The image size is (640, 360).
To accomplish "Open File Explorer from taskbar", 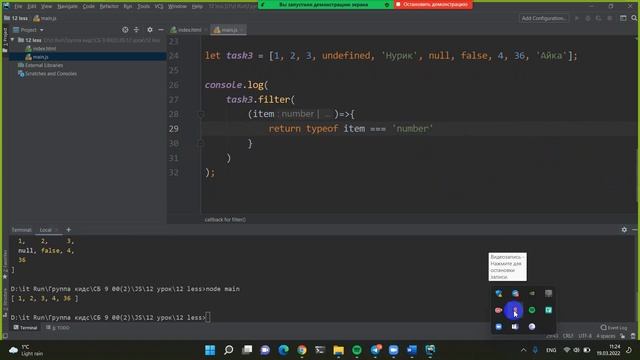I will point(338,350).
